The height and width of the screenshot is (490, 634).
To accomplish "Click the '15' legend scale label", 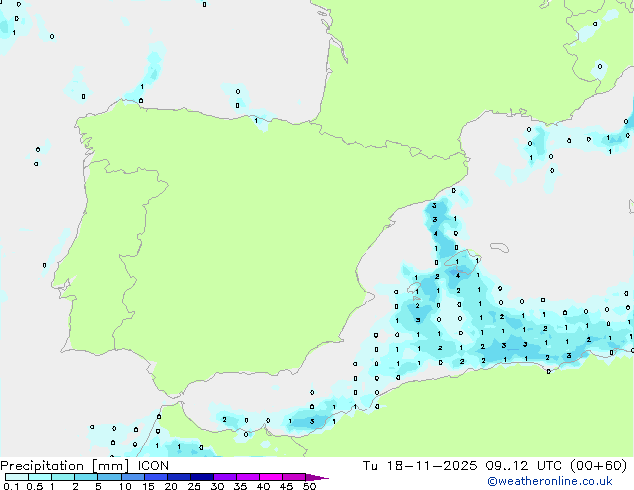I will [x=148, y=486].
